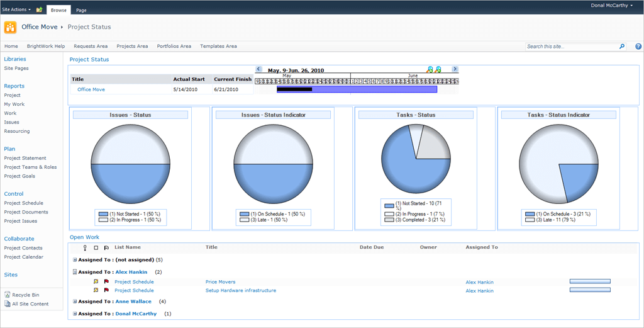Click the Sites heading in sidebar
Screen dimensions: 644x328
(x=11, y=274)
